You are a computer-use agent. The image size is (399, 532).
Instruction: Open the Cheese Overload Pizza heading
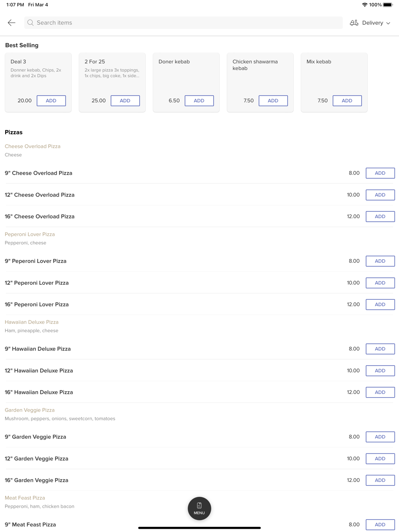pyautogui.click(x=33, y=146)
